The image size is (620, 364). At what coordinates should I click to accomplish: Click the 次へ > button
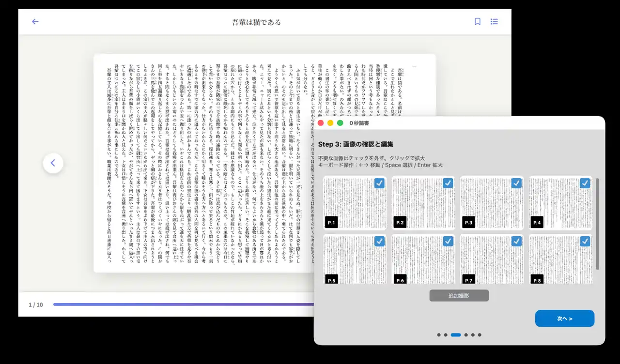click(x=564, y=318)
